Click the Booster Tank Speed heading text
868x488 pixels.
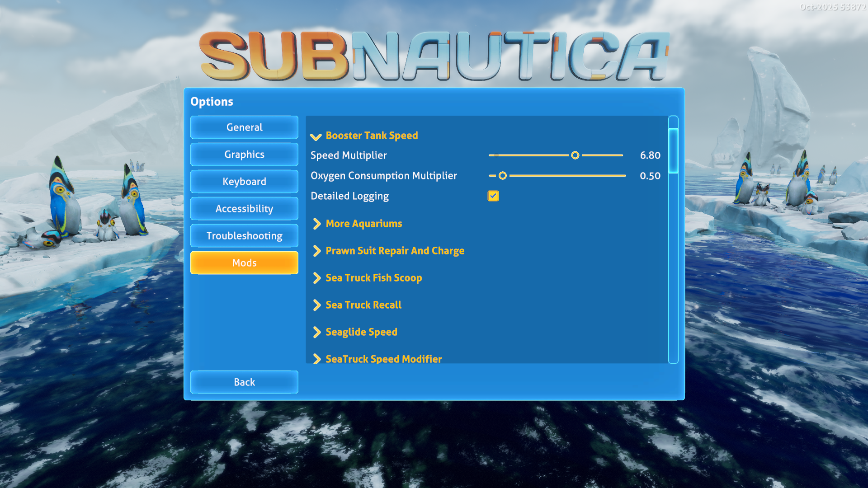372,136
